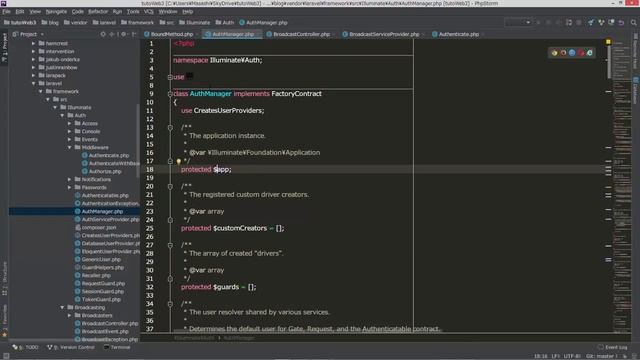Click the blue Safari browser icon in editor
Image resolution: width=640 pixels, height=360 pixels.
click(x=572, y=53)
